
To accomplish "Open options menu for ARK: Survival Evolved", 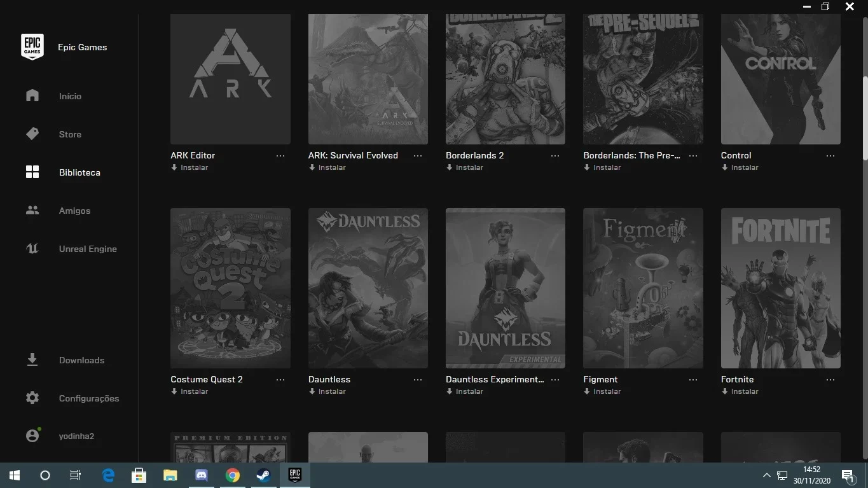I will (x=418, y=156).
